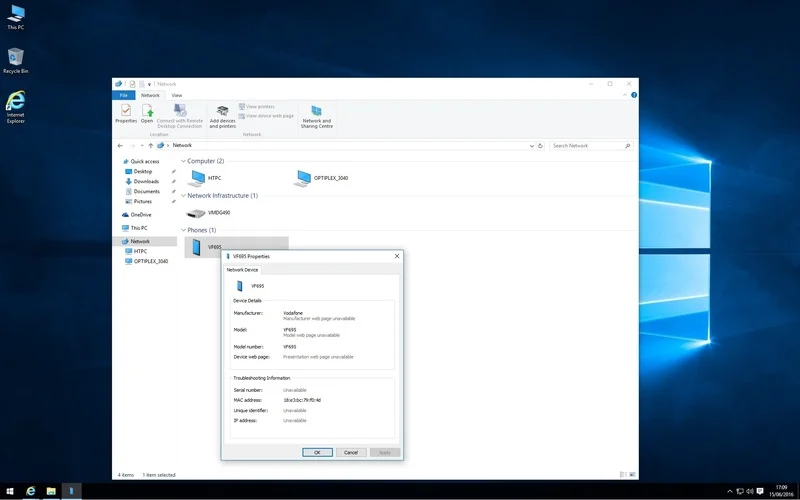Click Cancel in VF695 Properties dialog
Viewport: 800px width, 500px height.
pyautogui.click(x=351, y=453)
